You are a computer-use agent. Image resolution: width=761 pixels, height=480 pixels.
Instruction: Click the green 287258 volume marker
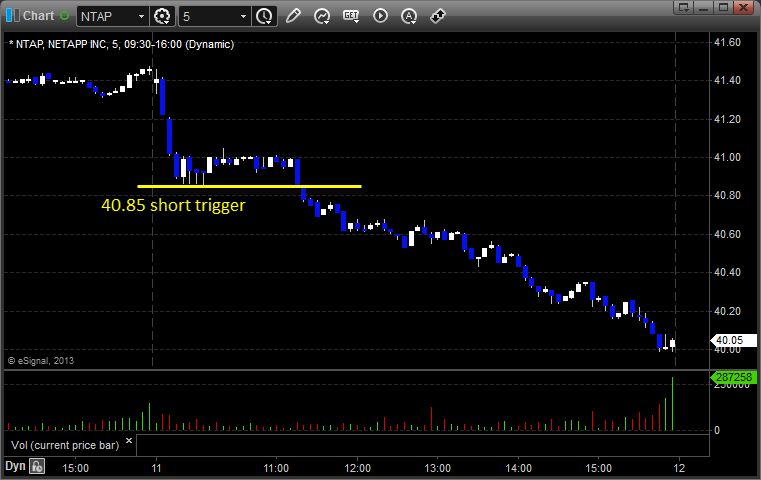click(x=733, y=377)
